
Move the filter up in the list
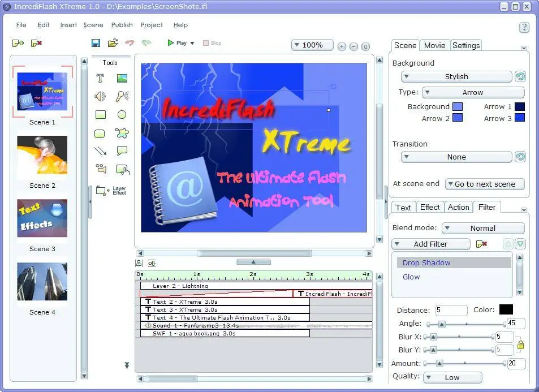[508, 244]
